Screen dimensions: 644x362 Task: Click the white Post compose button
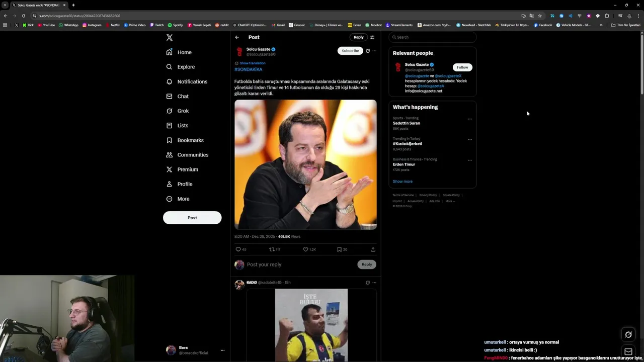(192, 218)
